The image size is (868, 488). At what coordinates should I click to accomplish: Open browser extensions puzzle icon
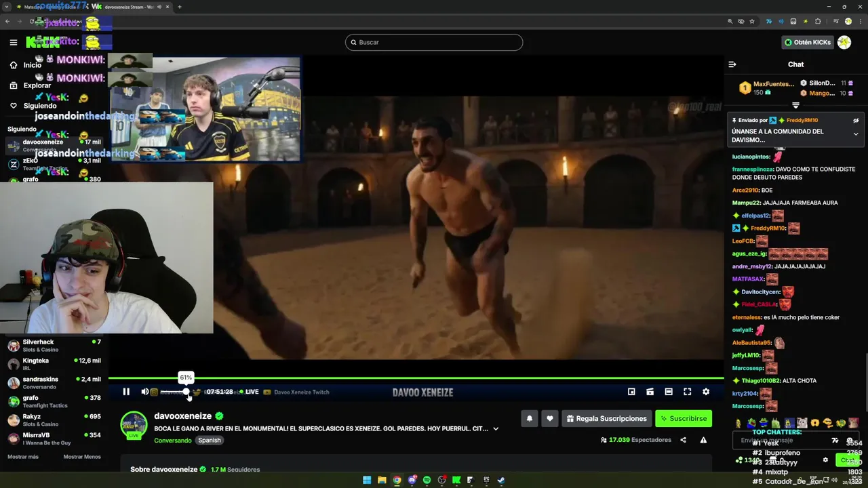tap(818, 22)
